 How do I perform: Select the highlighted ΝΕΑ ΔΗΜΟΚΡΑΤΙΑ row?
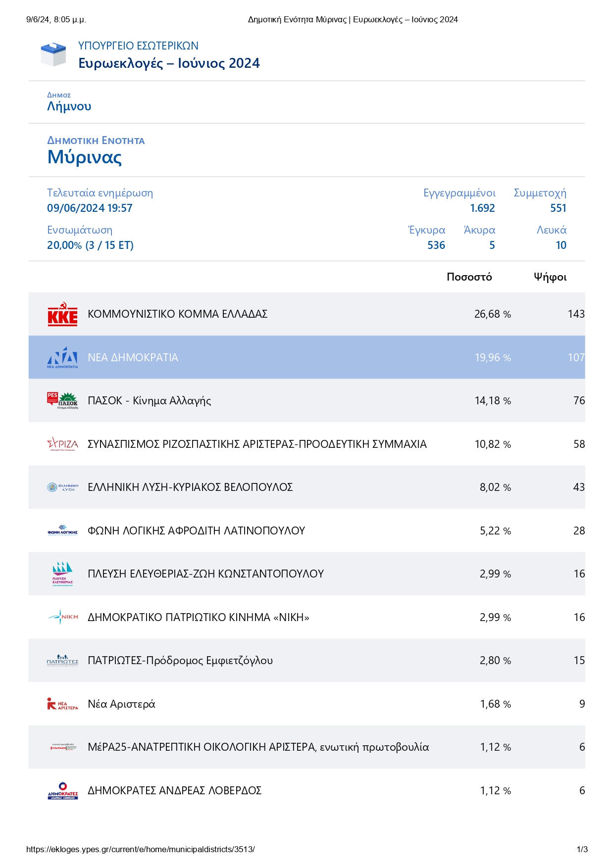(307, 357)
